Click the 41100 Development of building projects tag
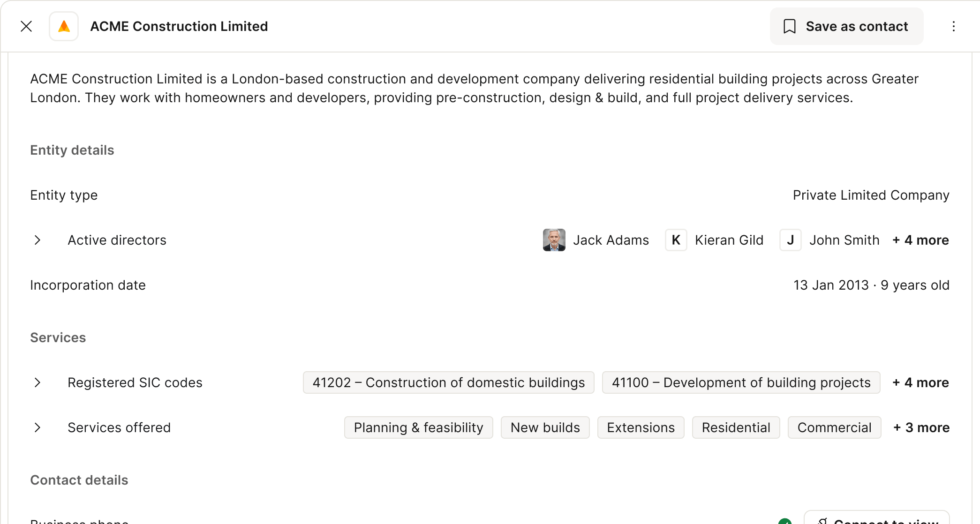 pos(741,382)
